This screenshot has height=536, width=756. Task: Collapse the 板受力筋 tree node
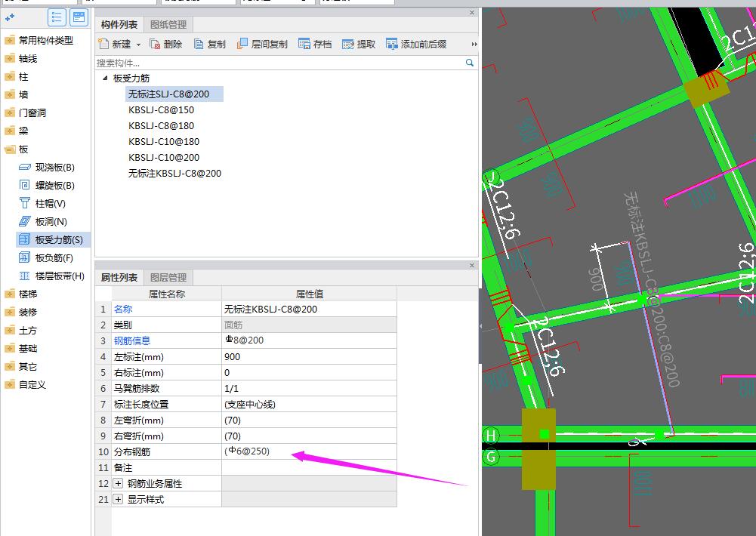coord(104,79)
